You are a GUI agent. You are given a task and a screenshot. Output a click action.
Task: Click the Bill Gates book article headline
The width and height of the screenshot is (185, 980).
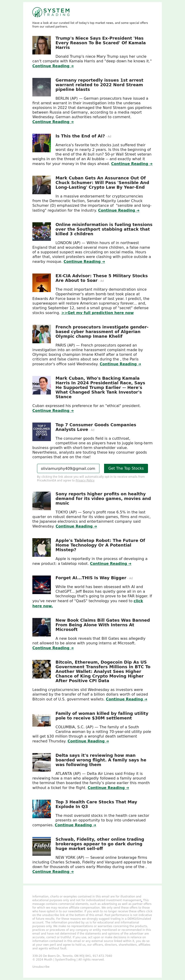[x=103, y=625]
